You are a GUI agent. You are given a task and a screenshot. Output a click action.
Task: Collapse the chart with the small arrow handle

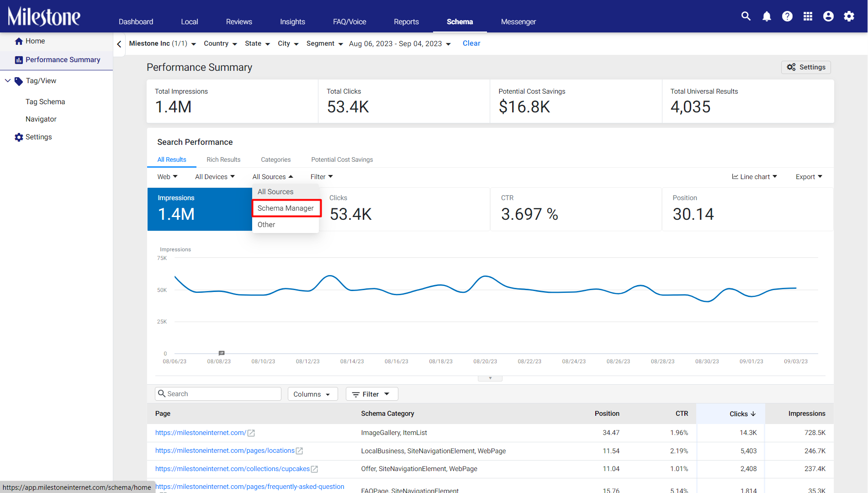[x=490, y=378]
